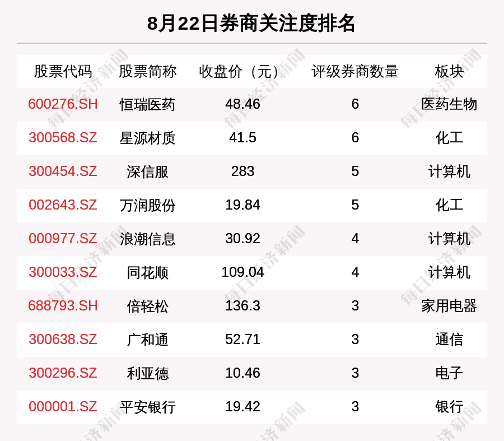Image resolution: width=504 pixels, height=441 pixels.
Task: Click broker count 3 in 平安银行 row
Action: pyautogui.click(x=355, y=407)
